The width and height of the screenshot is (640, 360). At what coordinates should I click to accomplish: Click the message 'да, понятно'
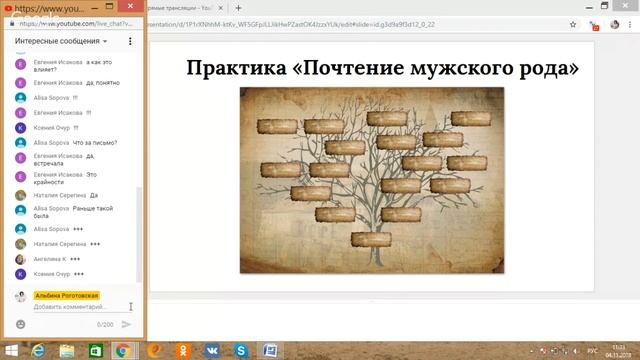click(x=103, y=83)
